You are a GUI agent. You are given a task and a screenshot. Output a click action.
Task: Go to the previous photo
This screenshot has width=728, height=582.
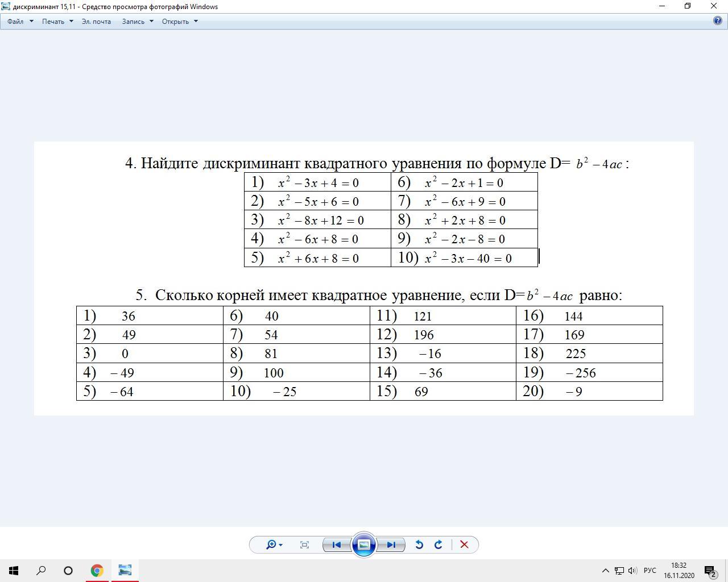(x=336, y=544)
